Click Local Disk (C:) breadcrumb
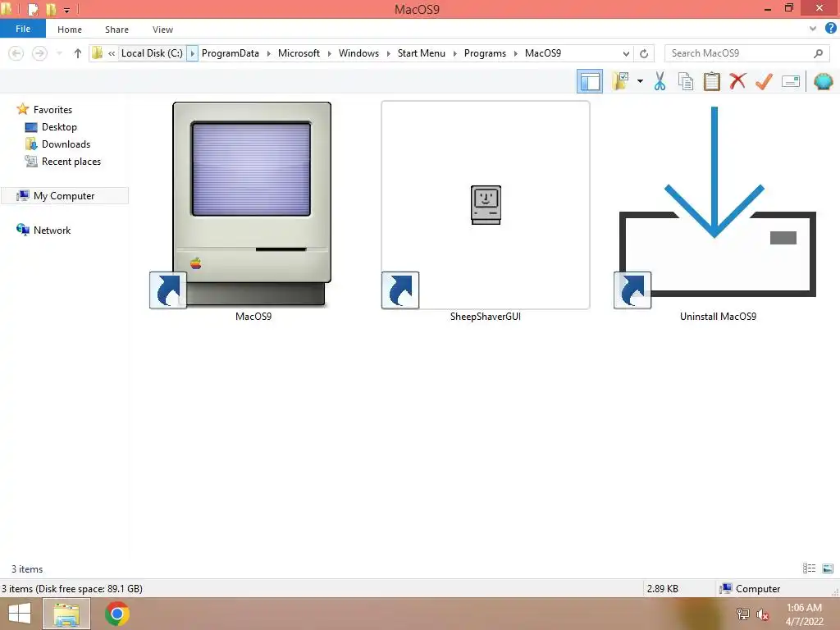840x630 pixels. [x=152, y=53]
